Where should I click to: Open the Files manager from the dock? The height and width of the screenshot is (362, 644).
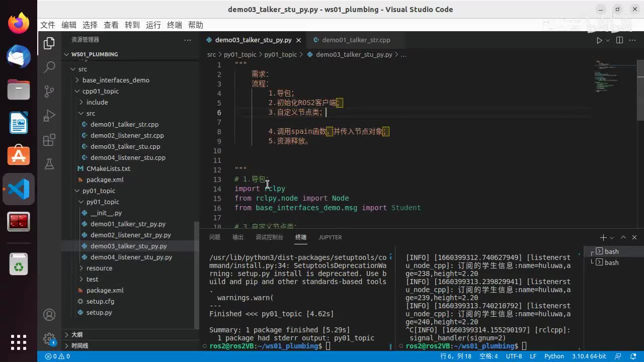tap(19, 89)
